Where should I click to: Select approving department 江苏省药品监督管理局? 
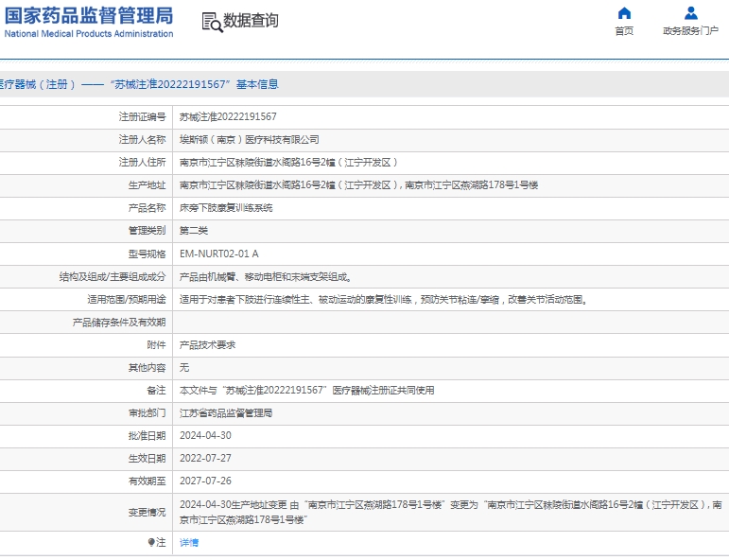226,413
